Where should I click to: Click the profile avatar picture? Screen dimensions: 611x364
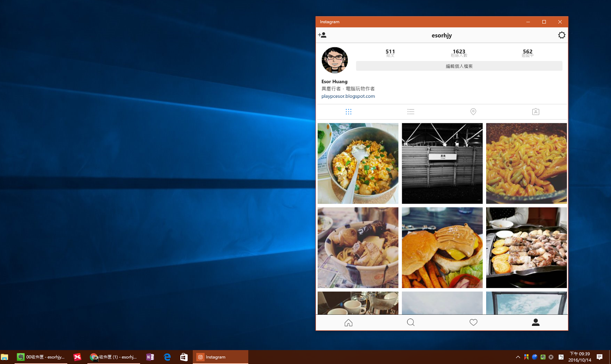[x=335, y=60]
